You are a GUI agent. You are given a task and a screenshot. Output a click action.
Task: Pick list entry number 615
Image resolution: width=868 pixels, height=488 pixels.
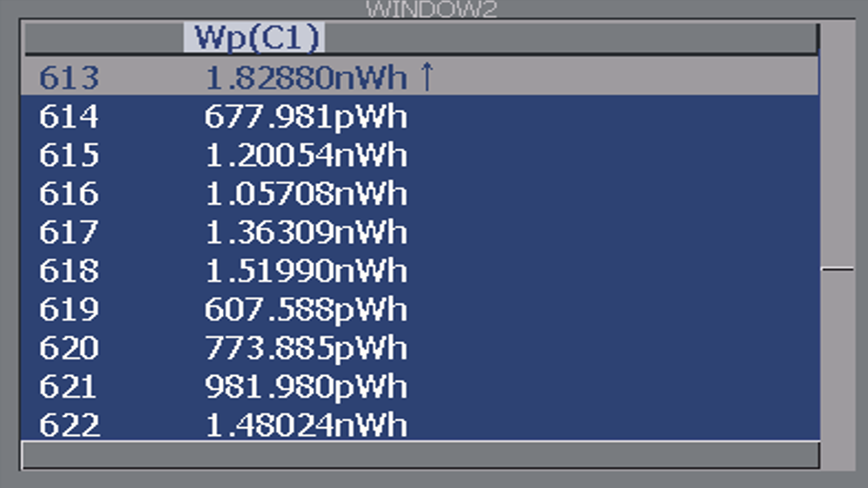click(69, 155)
